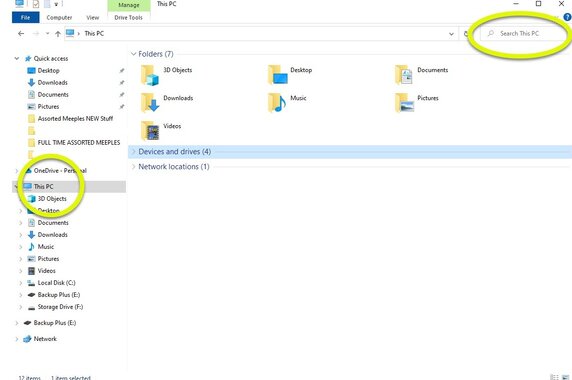Open Documents under Quick access
572x380 pixels.
pos(53,94)
